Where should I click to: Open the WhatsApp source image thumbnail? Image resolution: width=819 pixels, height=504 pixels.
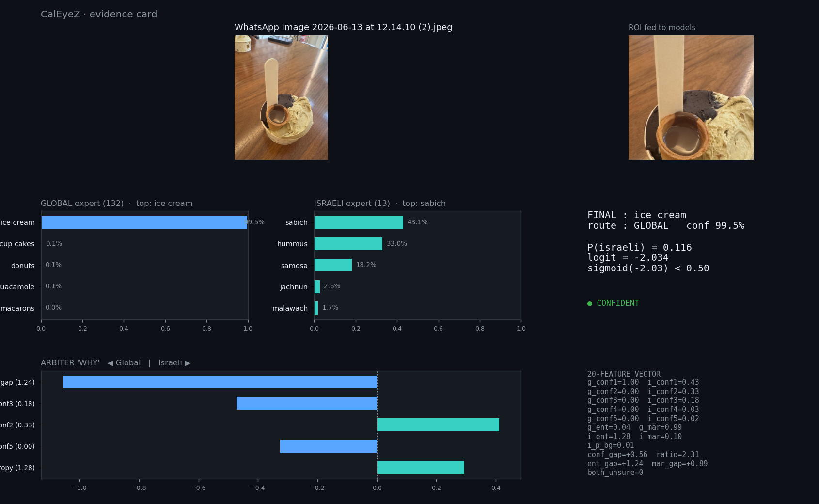click(x=281, y=97)
